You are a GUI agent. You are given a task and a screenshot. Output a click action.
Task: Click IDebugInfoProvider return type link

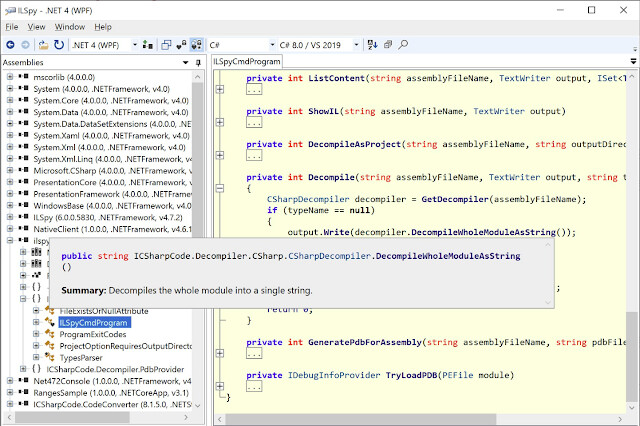[x=334, y=375]
